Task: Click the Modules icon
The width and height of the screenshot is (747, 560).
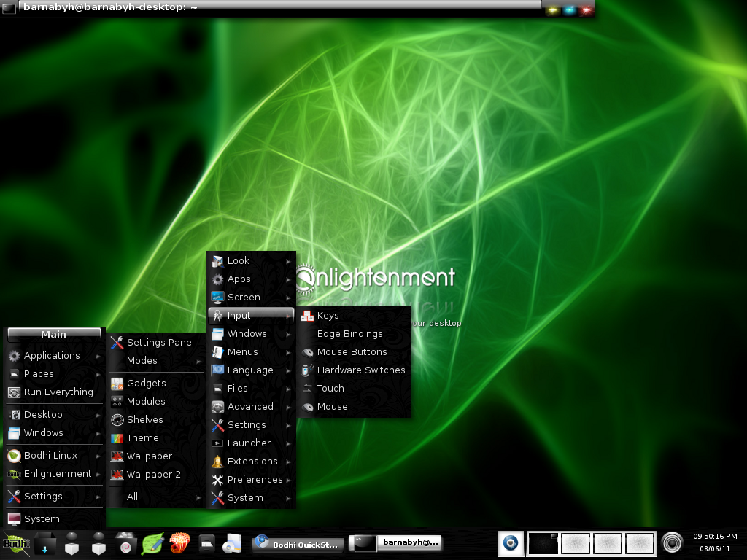Action: pyautogui.click(x=117, y=402)
